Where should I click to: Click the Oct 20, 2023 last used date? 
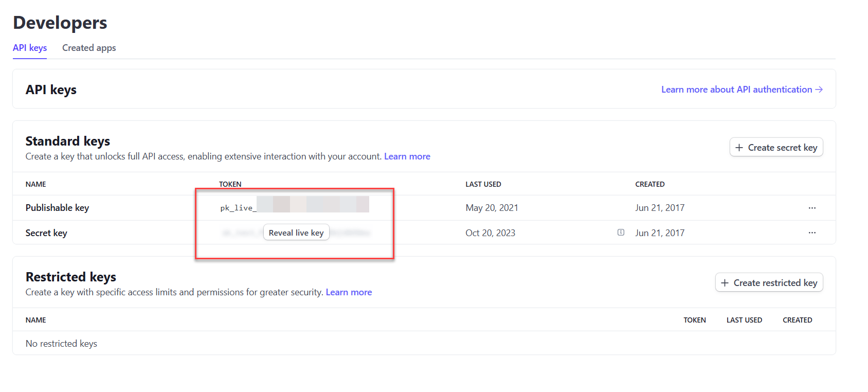[490, 233]
